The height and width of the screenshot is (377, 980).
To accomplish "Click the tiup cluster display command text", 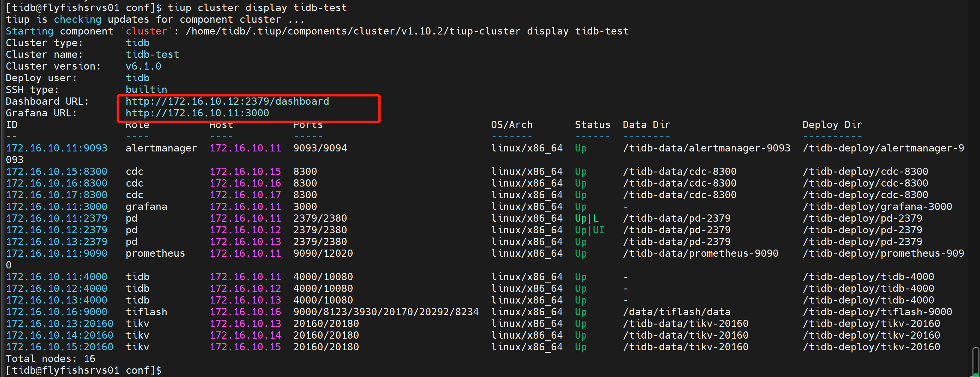I will coord(257,7).
